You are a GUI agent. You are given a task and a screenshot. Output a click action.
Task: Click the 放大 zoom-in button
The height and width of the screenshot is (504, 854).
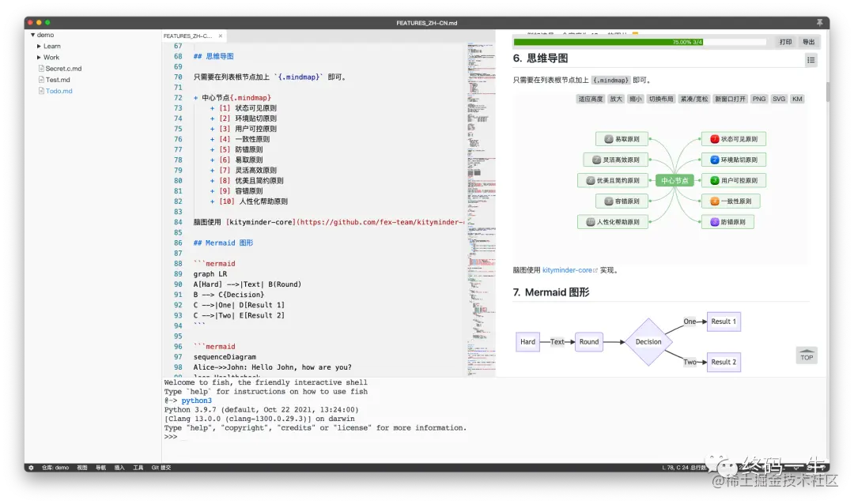[616, 99]
